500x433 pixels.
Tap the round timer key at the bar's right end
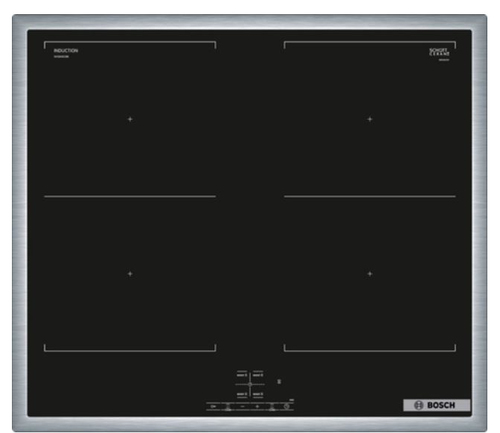tap(287, 406)
